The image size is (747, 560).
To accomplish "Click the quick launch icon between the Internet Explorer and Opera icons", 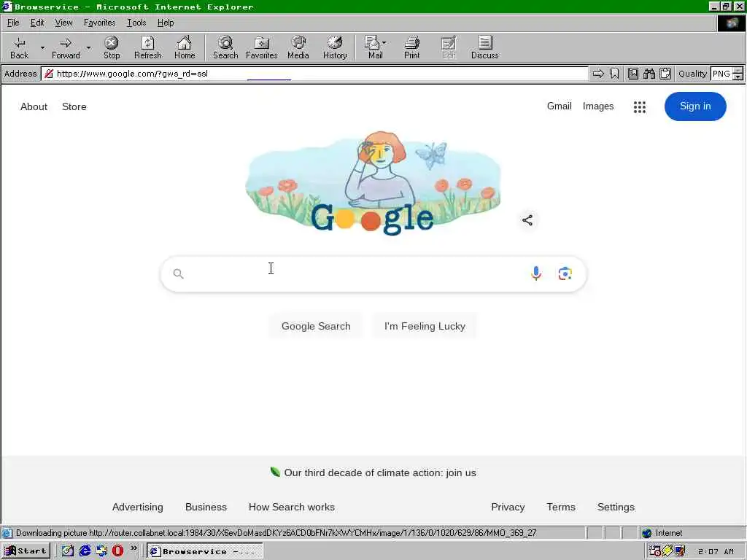I will click(101, 551).
